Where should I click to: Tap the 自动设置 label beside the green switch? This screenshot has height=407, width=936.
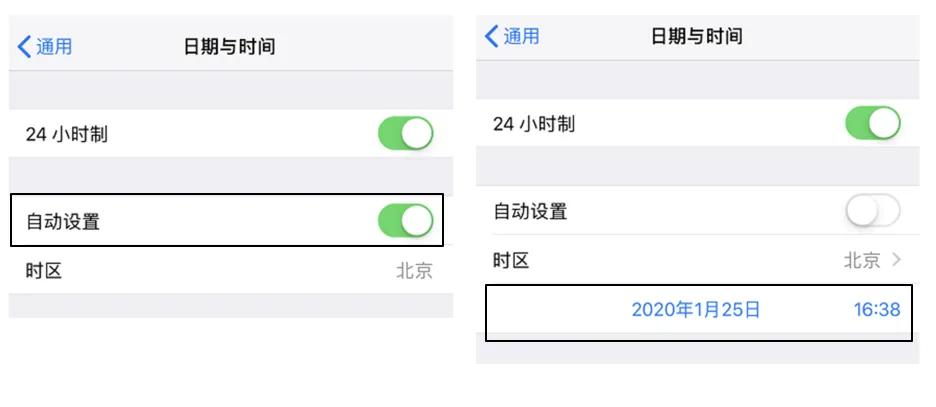[x=63, y=221]
